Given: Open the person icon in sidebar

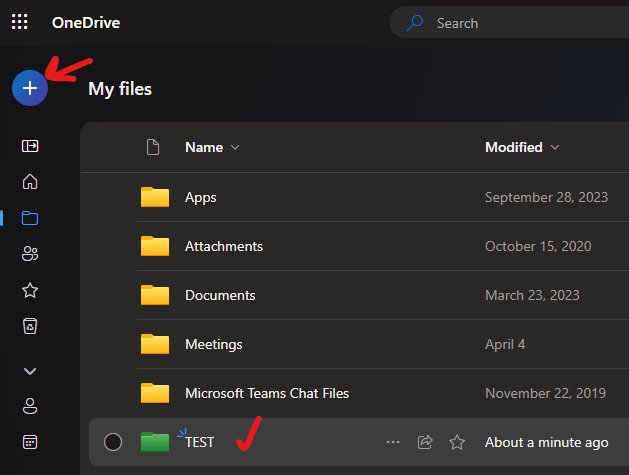Looking at the screenshot, I should click(30, 406).
